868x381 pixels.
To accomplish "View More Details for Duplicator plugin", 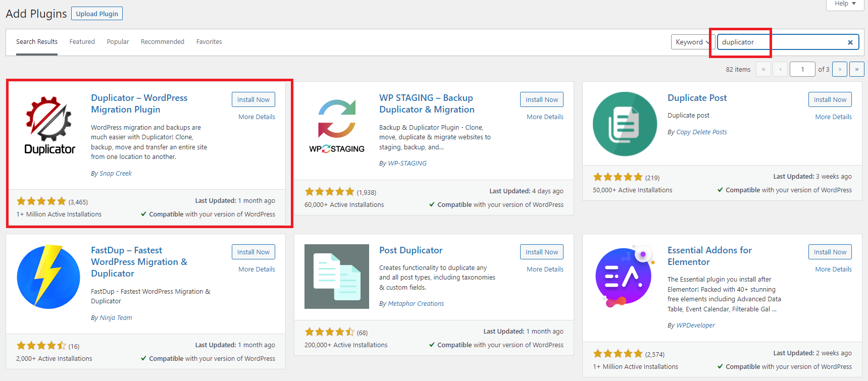I will click(257, 117).
